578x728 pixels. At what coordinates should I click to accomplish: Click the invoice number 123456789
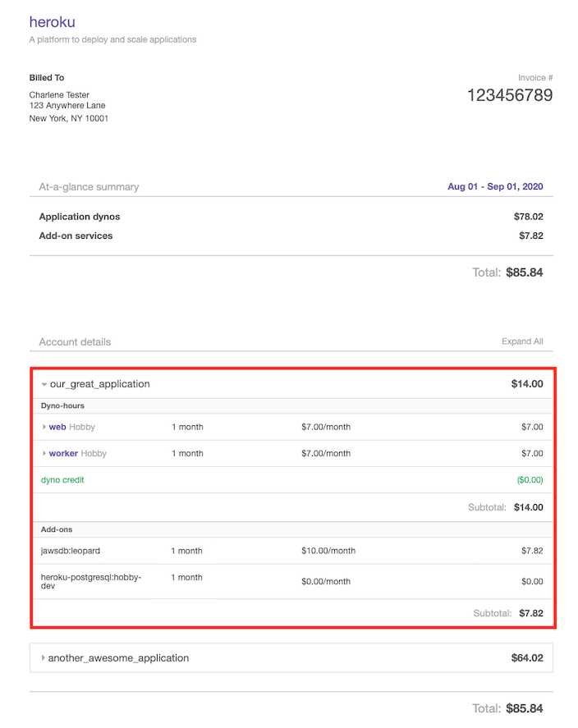509,95
